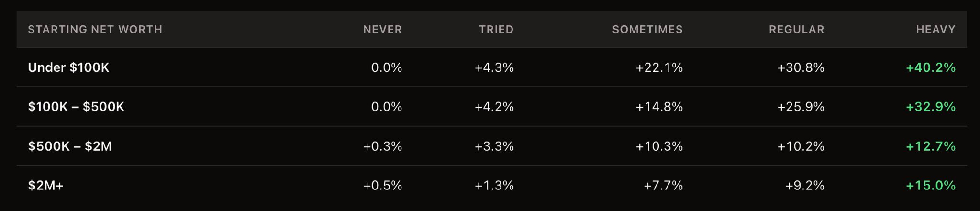Select the +30.8% regular value
This screenshot has width=980, height=211.
[801, 67]
